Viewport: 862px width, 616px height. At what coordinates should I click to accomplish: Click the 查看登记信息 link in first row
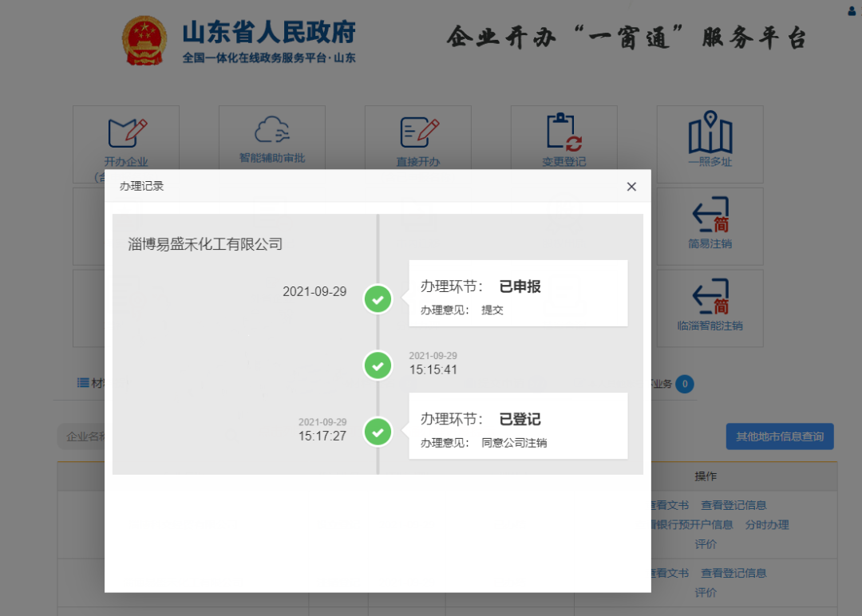[733, 505]
